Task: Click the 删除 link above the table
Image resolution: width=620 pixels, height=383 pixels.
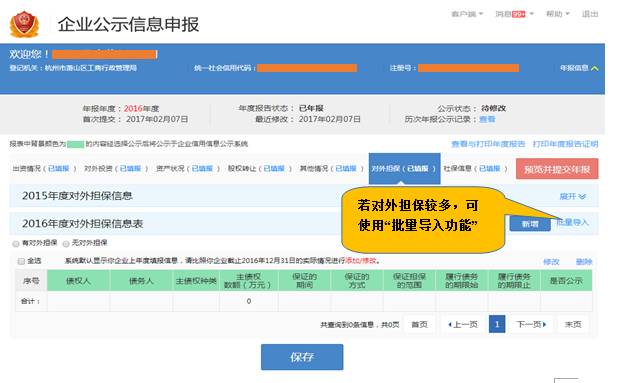Action: [x=584, y=262]
